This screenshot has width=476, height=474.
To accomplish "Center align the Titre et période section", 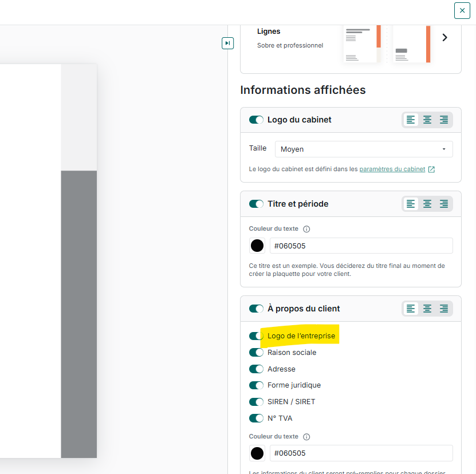I will click(x=427, y=204).
